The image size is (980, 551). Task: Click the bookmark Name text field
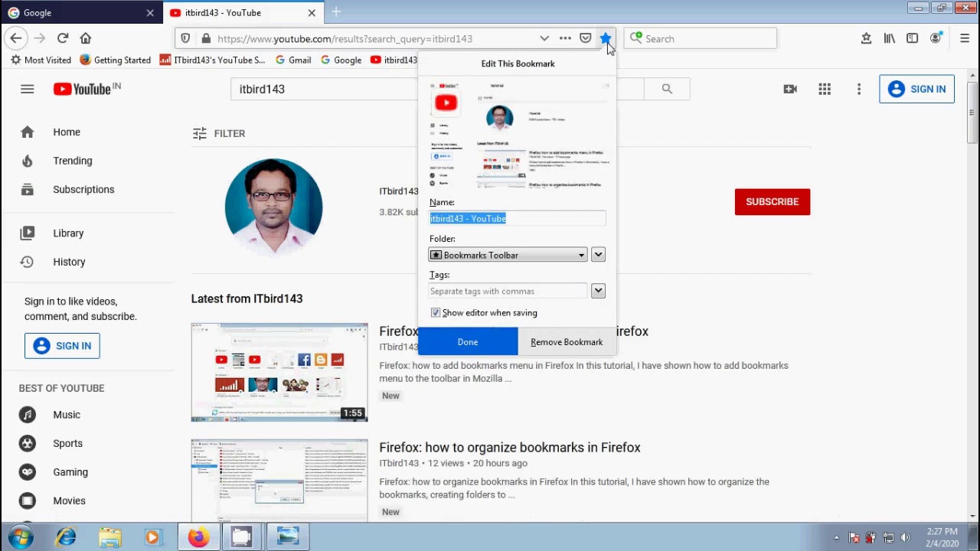click(518, 219)
